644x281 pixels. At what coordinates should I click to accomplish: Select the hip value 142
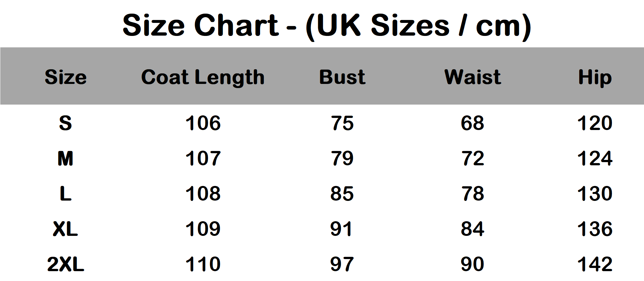(x=594, y=264)
